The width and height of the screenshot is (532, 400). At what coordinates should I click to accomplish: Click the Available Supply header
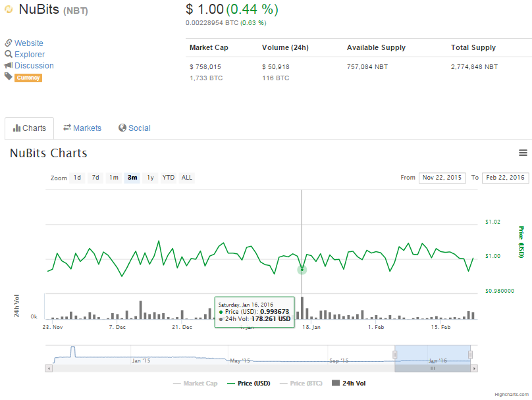(376, 47)
